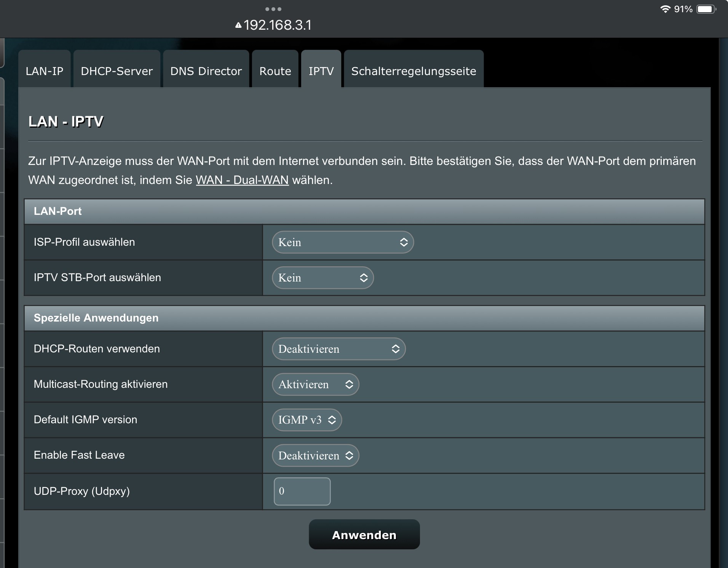This screenshot has width=728, height=568.
Task: Open the Schalterregelungsseite tab
Action: 413,71
